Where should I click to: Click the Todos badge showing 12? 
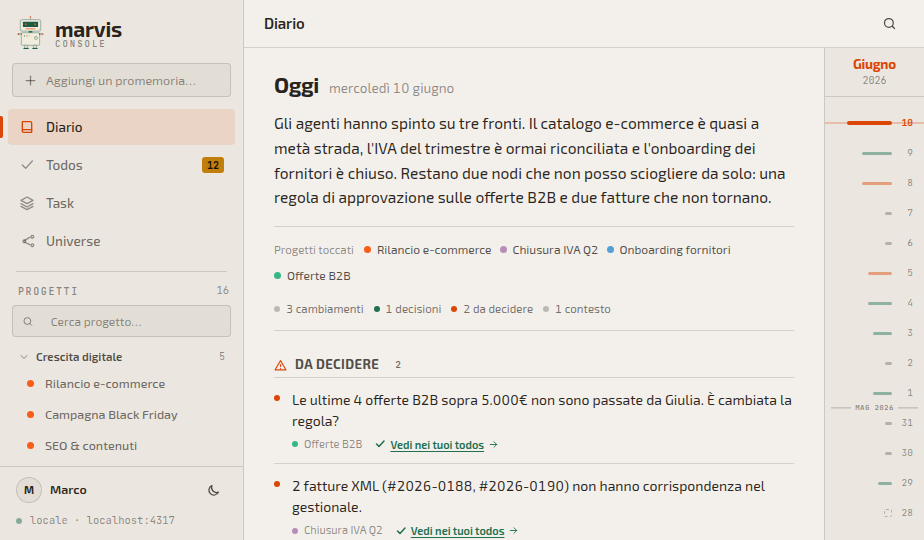coord(213,165)
